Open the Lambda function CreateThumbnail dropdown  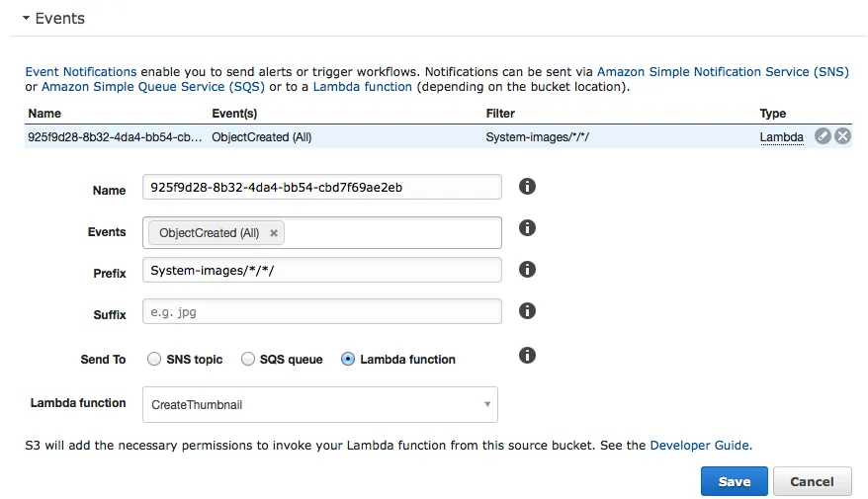(x=320, y=405)
